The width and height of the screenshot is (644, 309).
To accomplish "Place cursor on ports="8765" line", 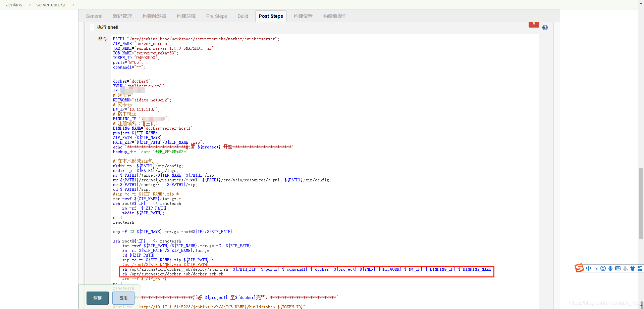I will coord(128,62).
